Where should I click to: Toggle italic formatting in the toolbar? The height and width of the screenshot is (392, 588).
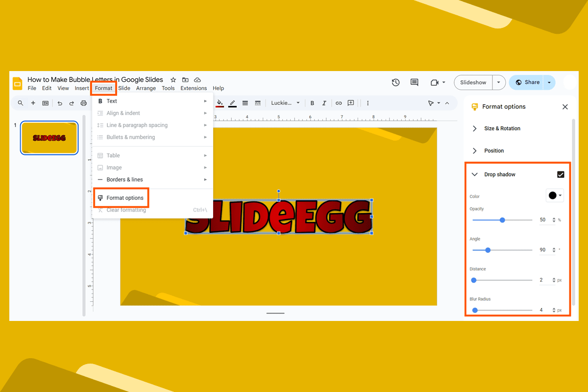coord(324,103)
